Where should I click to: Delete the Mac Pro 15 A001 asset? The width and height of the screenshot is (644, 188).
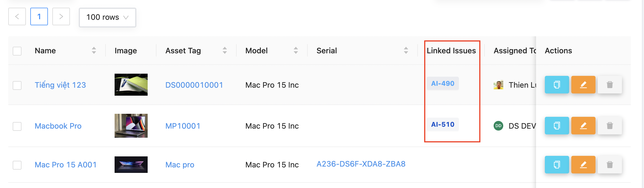click(610, 165)
